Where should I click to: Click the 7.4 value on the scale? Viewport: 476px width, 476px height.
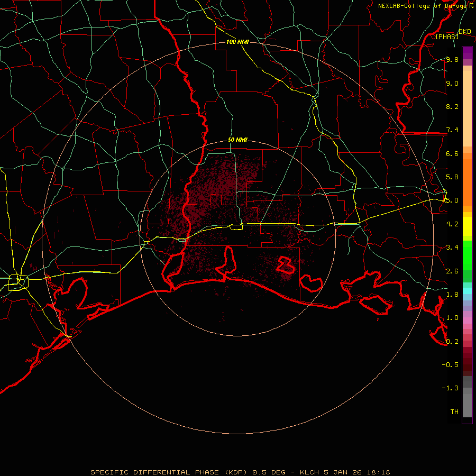452,130
